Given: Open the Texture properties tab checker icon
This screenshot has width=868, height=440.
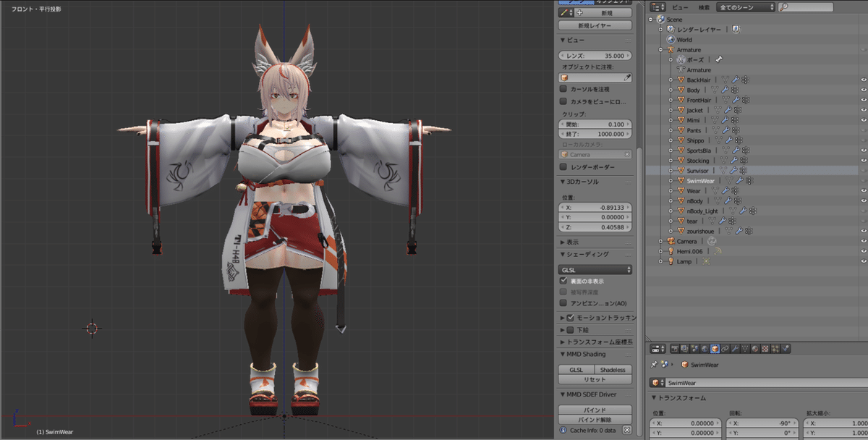Looking at the screenshot, I should [x=765, y=349].
